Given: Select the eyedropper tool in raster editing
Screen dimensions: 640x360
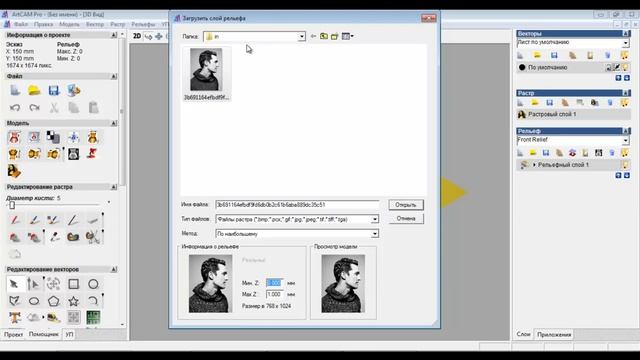Looking at the screenshot, I should coord(54,237).
